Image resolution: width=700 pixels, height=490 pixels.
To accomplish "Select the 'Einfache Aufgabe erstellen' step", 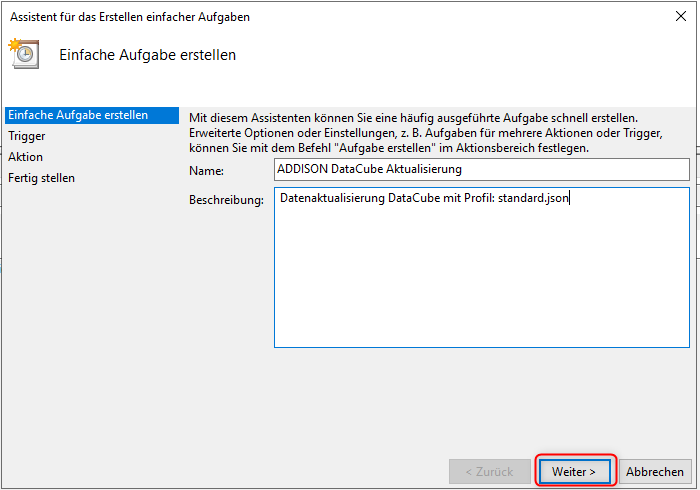I will tap(92, 115).
